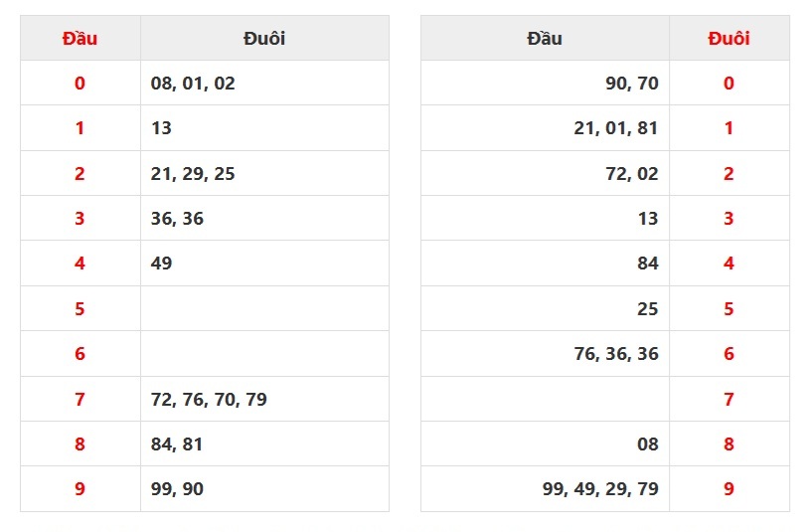Click the cell showing "21, 01, 81"
Image resolution: width=812 pixels, height=532 pixels.
[616, 128]
